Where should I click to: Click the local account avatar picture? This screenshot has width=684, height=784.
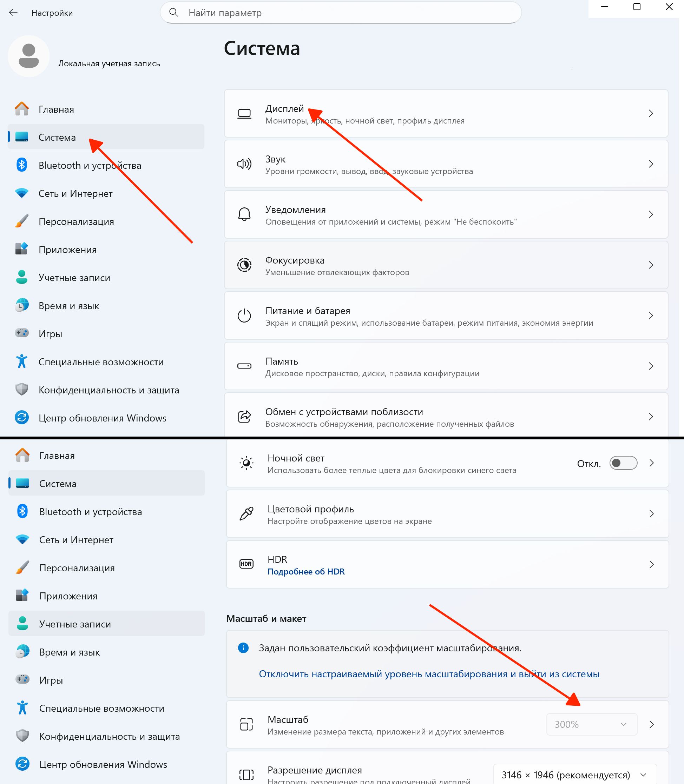pyautogui.click(x=29, y=56)
